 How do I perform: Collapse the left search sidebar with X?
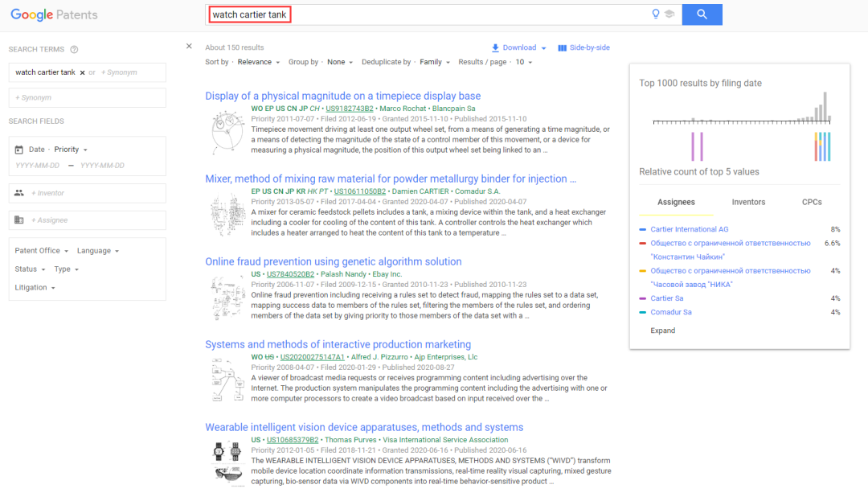189,46
